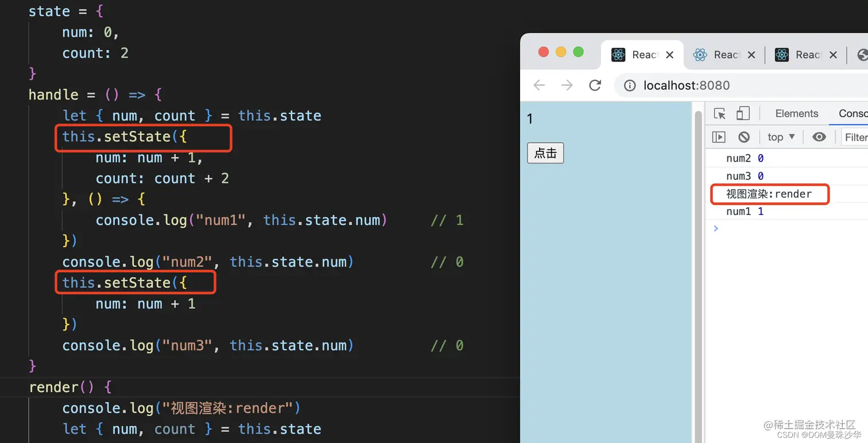Screen dimensions: 868x443
Task: Click 'handle = () => {' line in editor
Action: 96,95
